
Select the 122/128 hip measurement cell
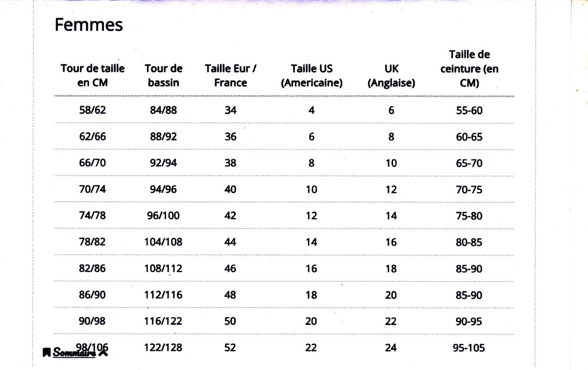pos(164,347)
